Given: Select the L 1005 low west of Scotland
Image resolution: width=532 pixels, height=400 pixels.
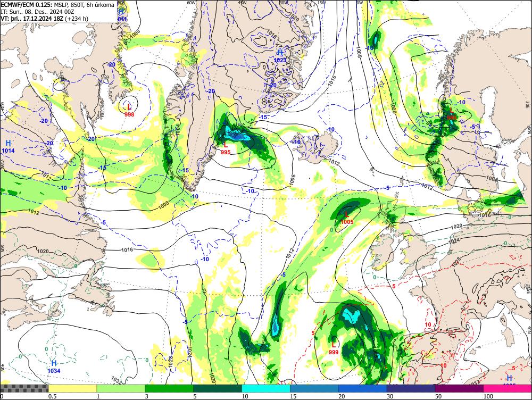Looking at the screenshot, I should click(x=347, y=218).
